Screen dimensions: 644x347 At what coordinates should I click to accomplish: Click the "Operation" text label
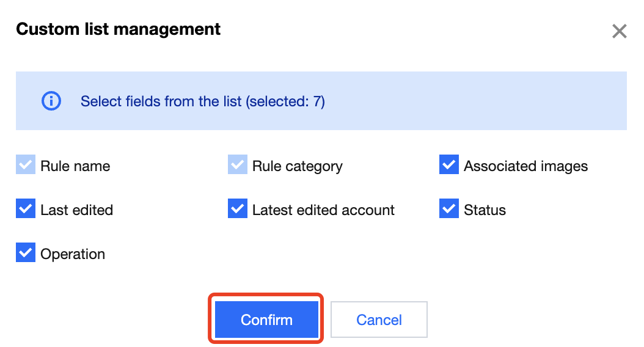click(73, 254)
